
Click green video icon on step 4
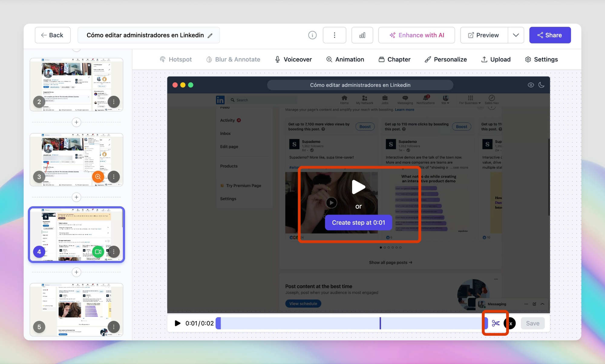[98, 252]
